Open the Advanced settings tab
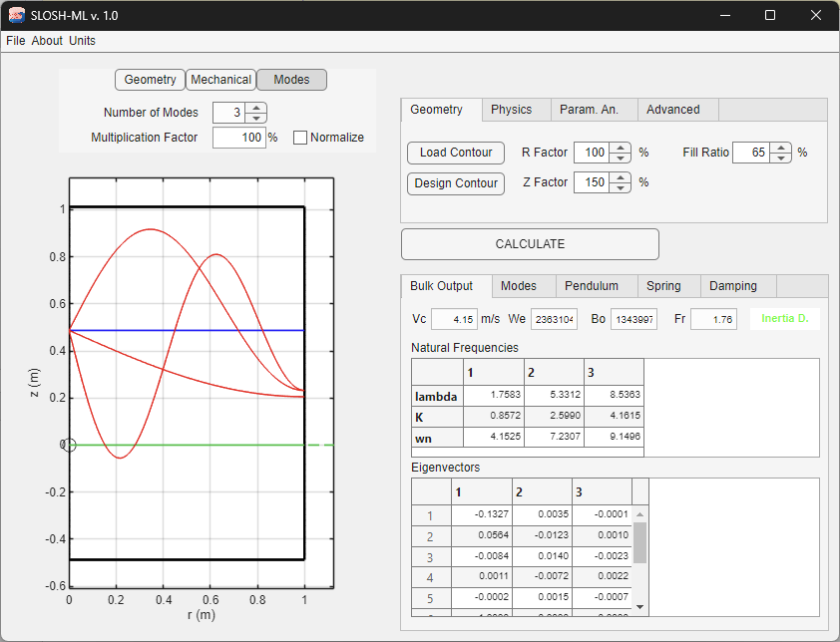 [677, 110]
